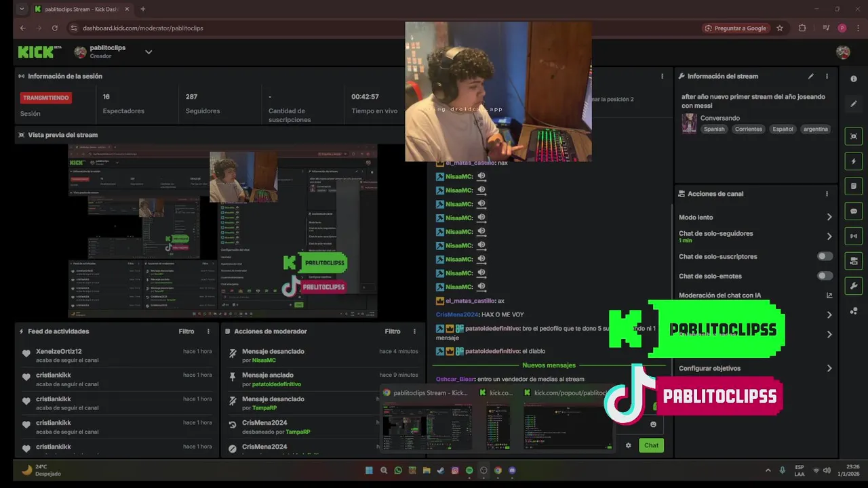The height and width of the screenshot is (488, 868).
Task: Click XeneizeOrtiz12 in activity feed
Action: coord(59,351)
